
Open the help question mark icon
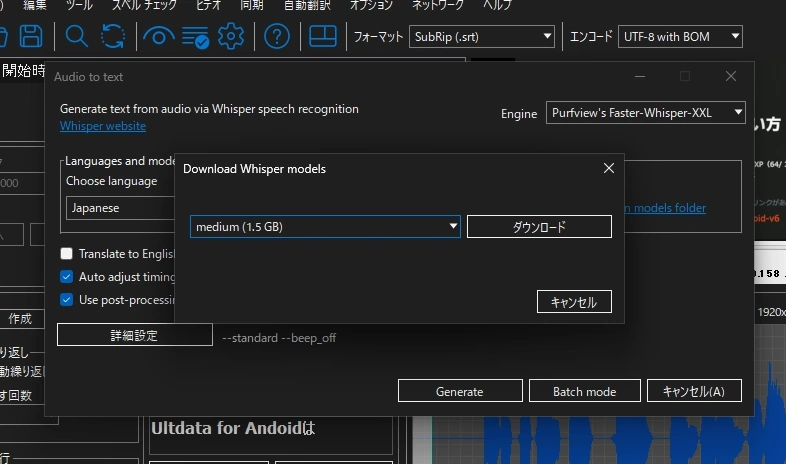point(277,37)
